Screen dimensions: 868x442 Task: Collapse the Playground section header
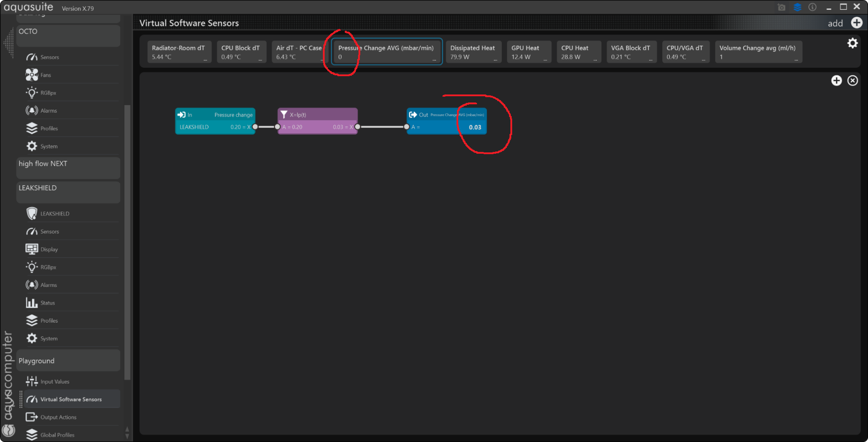pos(68,360)
